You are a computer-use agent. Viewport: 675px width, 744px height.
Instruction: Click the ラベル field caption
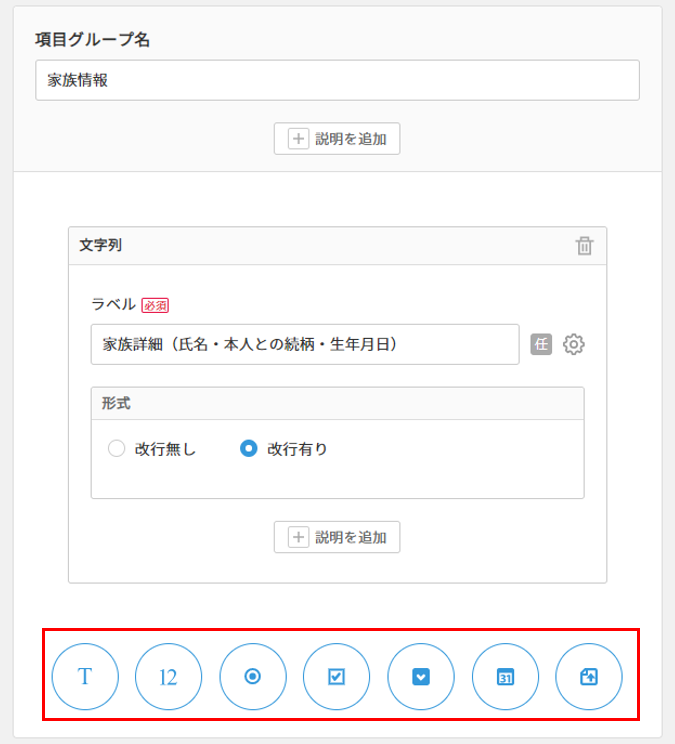pyautogui.click(x=113, y=304)
